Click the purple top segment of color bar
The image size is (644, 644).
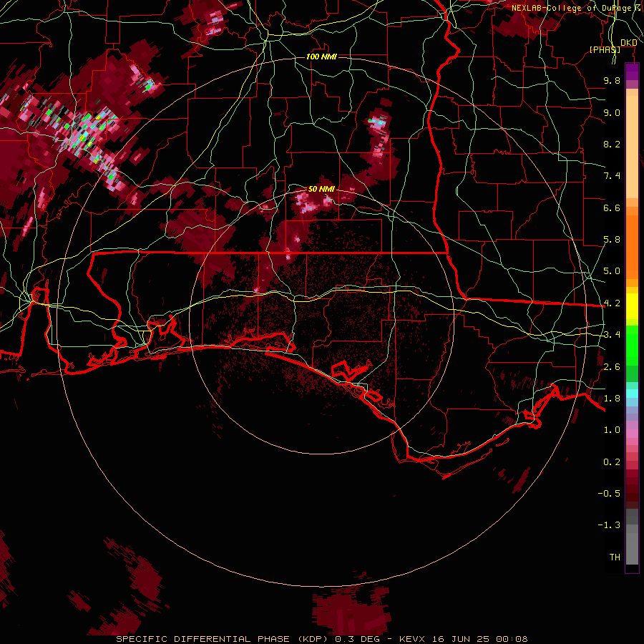(x=632, y=72)
